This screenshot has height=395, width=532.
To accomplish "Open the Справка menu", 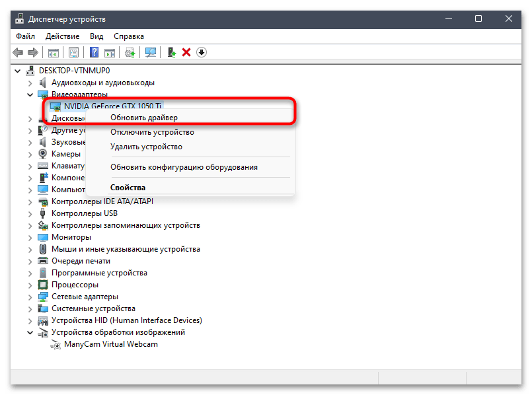I will pos(129,36).
